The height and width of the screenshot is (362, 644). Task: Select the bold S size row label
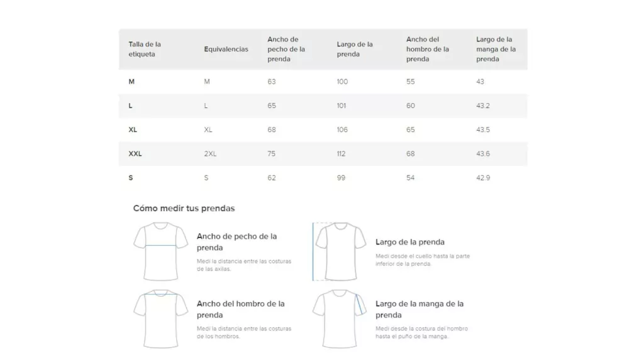[x=131, y=178]
